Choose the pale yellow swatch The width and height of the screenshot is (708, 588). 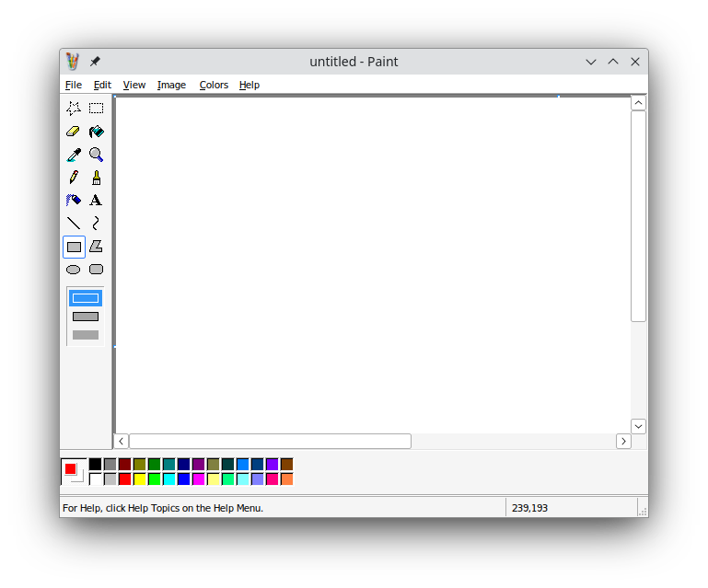pyautogui.click(x=213, y=478)
